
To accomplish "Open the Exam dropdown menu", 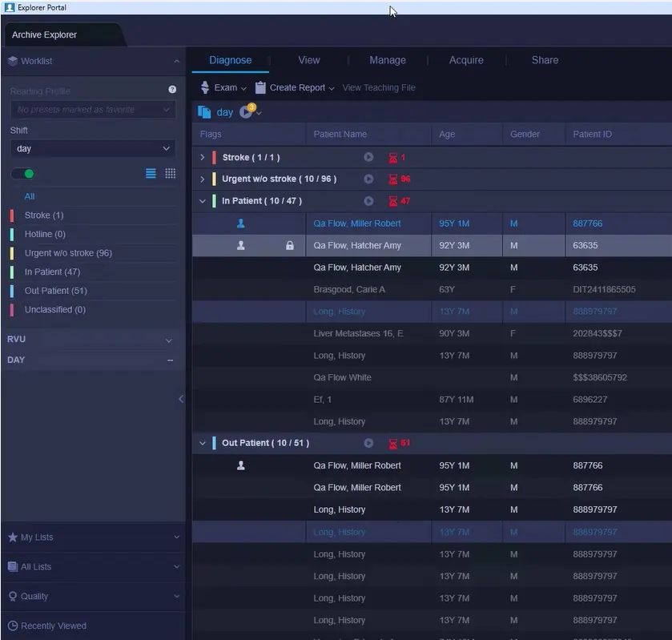I will [x=243, y=88].
